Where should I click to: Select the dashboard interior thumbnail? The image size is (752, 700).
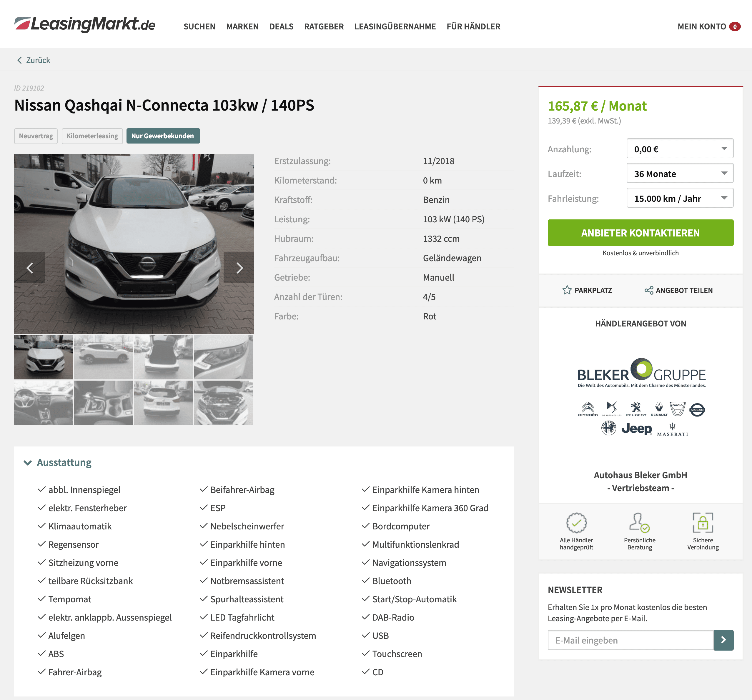(x=44, y=402)
